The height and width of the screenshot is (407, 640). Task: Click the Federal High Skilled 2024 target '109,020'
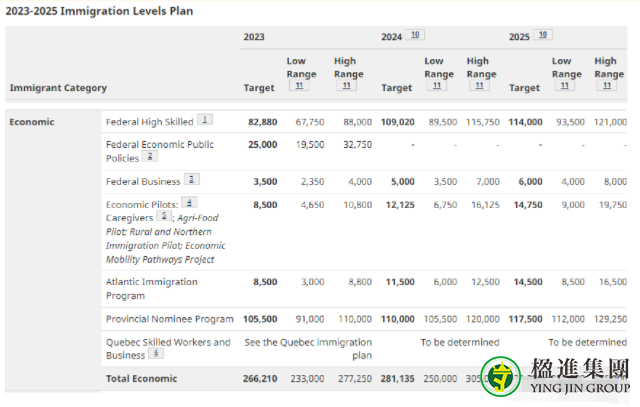(398, 122)
